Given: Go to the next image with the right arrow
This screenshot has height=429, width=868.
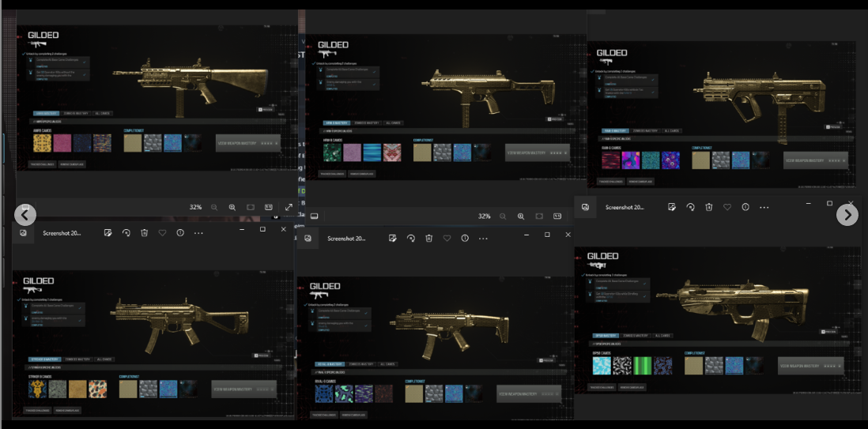Looking at the screenshot, I should [x=847, y=215].
